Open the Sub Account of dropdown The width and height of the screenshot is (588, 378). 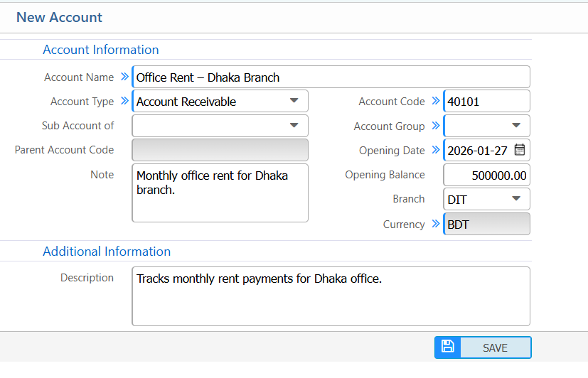(x=294, y=126)
